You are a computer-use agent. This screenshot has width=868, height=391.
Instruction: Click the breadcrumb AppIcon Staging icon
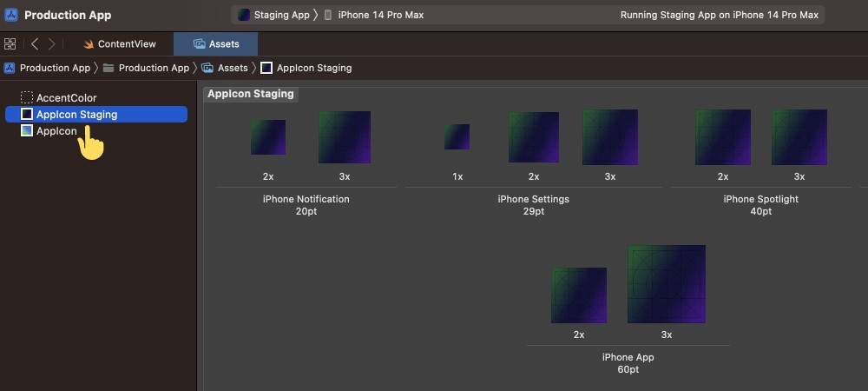coord(266,68)
